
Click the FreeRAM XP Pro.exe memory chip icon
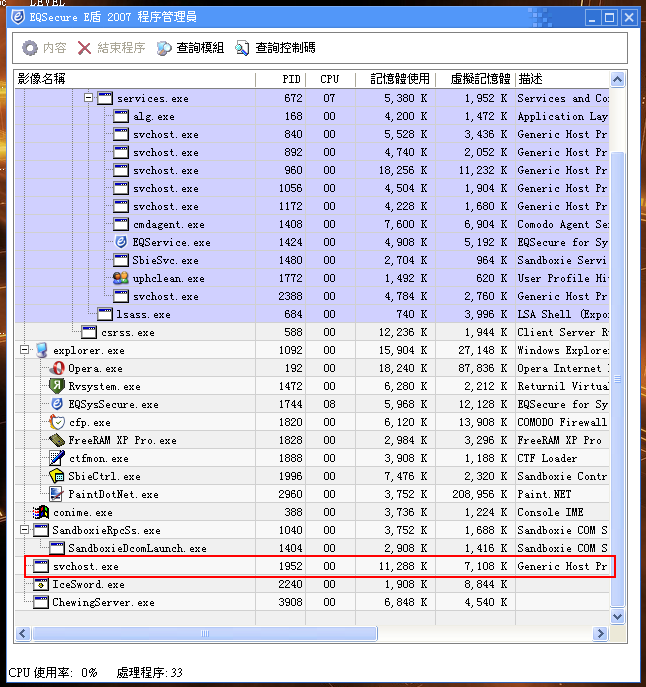pos(57,440)
